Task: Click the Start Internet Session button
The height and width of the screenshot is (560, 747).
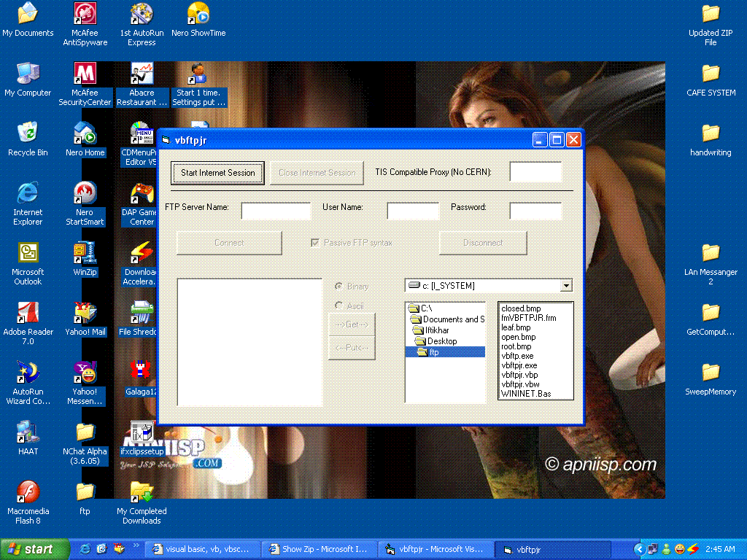Action: (218, 173)
